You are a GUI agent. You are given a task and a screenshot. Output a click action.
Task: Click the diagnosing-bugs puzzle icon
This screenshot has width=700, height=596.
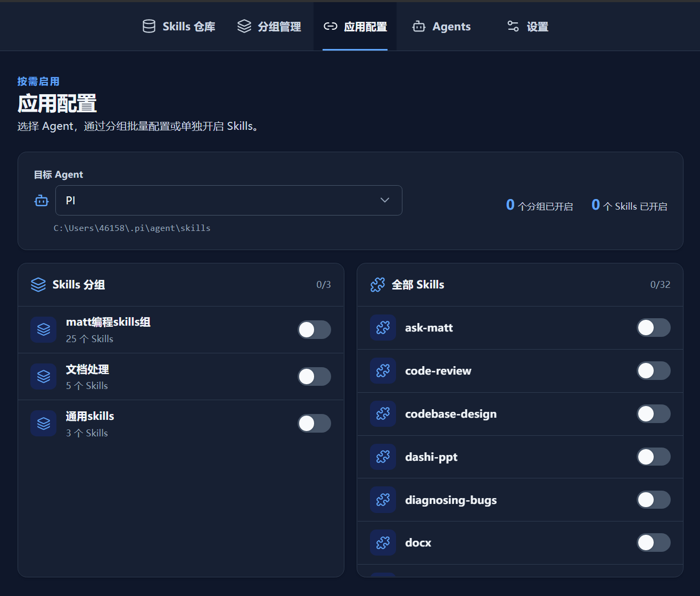pos(383,500)
